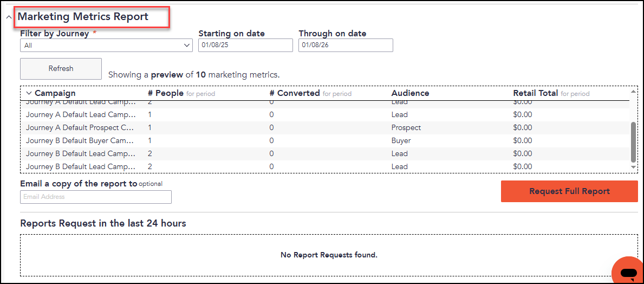Screen dimensions: 644x284
Task: Click the table scrollbar up arrow
Action: (x=633, y=91)
